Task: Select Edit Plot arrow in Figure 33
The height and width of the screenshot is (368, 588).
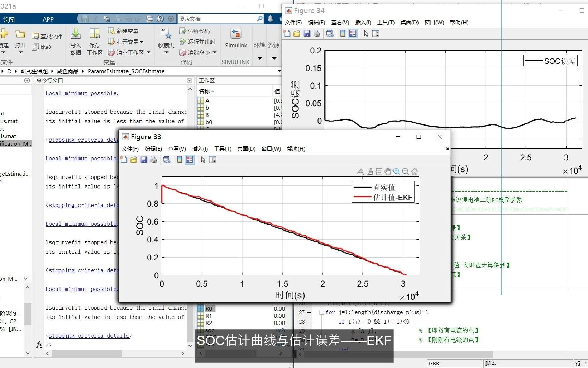Action: pos(203,160)
